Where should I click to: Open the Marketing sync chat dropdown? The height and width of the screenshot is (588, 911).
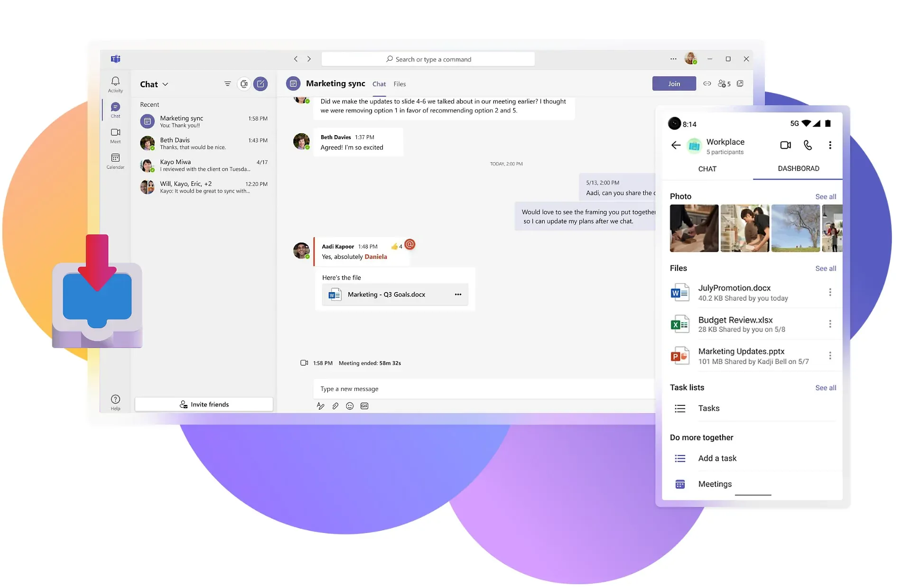[x=165, y=84]
